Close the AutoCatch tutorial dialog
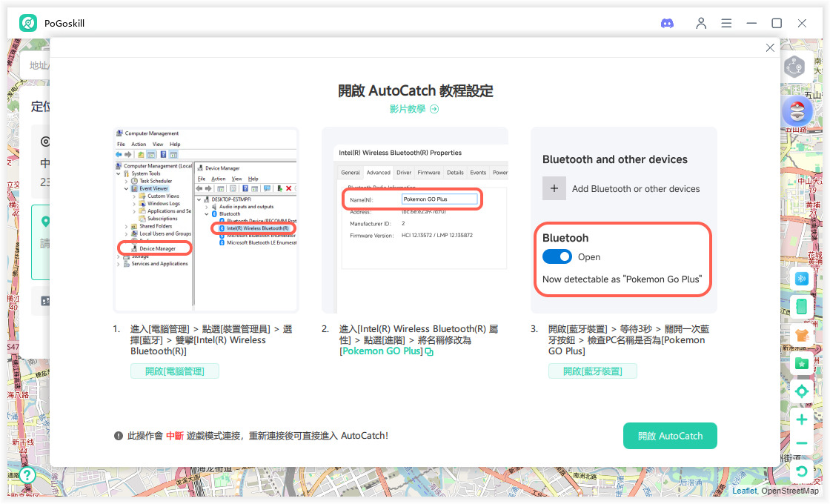830x504 pixels. pos(770,47)
